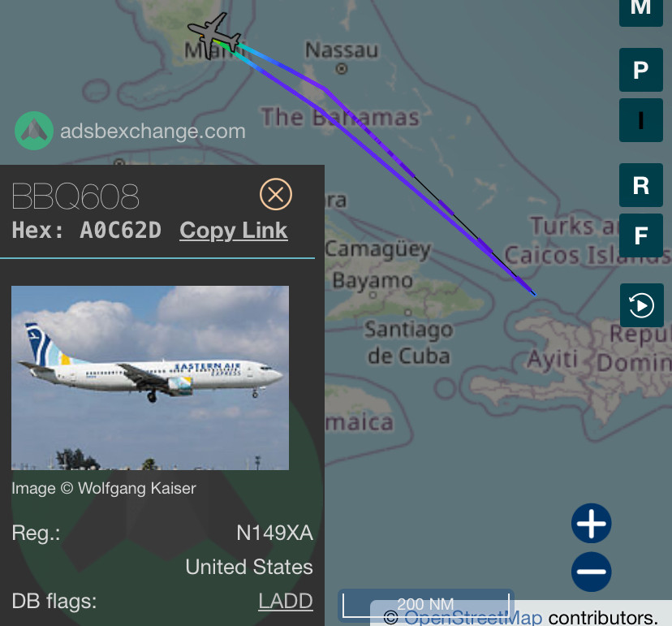672x626 pixels.
Task: Zoom out with the minus button
Action: click(x=592, y=572)
